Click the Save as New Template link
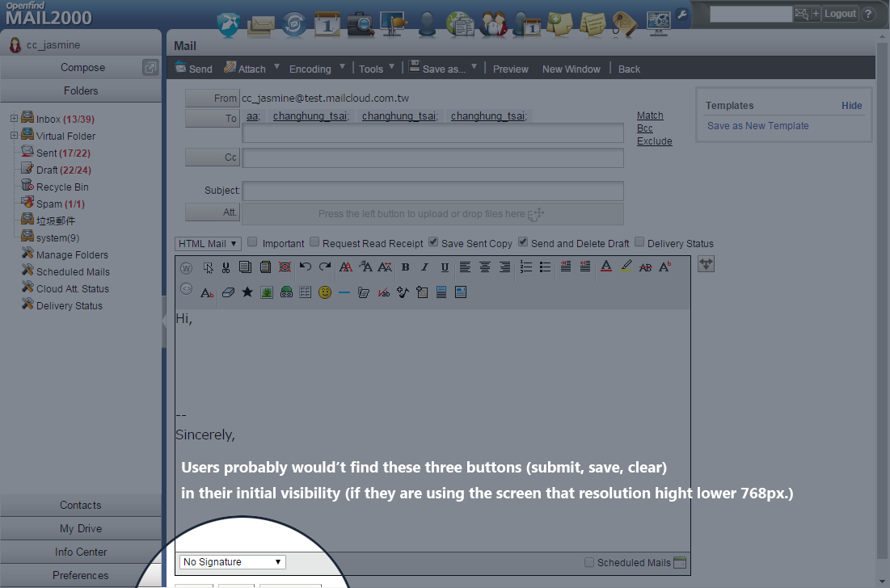Screen dimensions: 890x588 click(x=757, y=126)
